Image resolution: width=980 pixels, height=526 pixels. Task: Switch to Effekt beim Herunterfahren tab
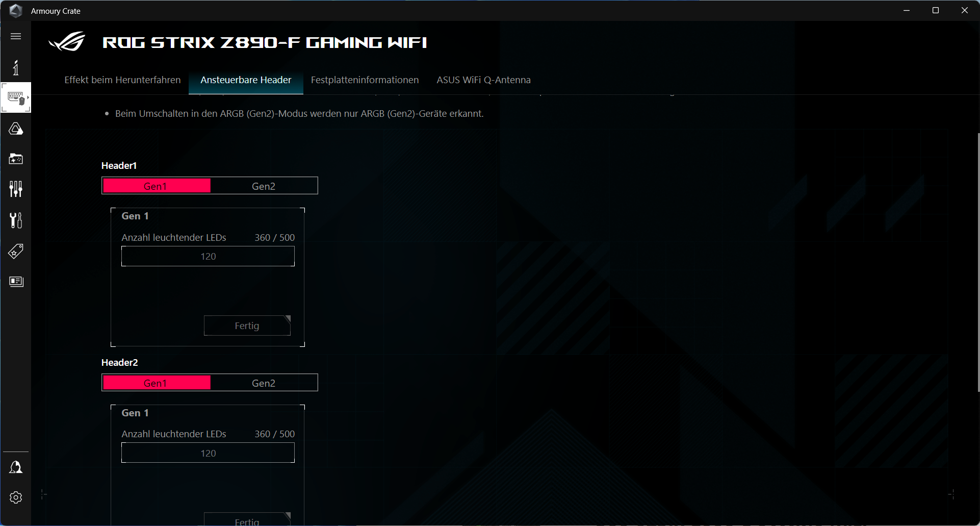click(x=122, y=80)
